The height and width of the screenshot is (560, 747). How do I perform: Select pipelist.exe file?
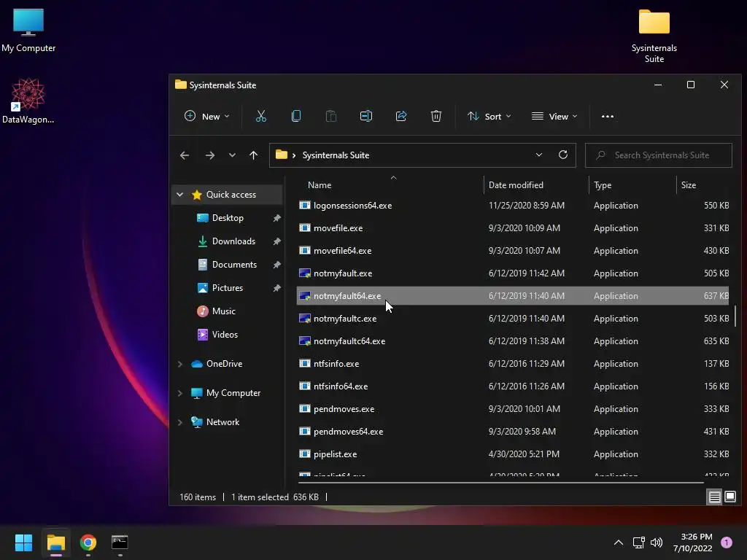pyautogui.click(x=513, y=454)
